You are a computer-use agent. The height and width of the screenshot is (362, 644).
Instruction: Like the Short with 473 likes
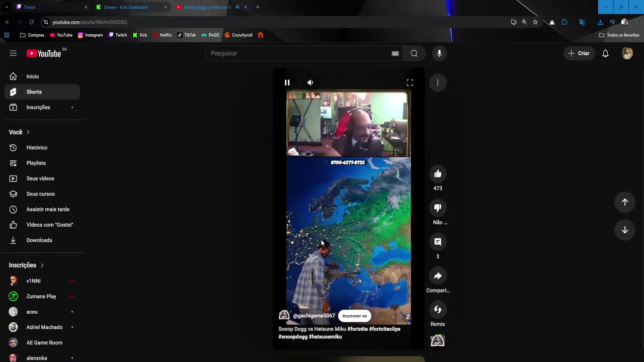tap(438, 174)
